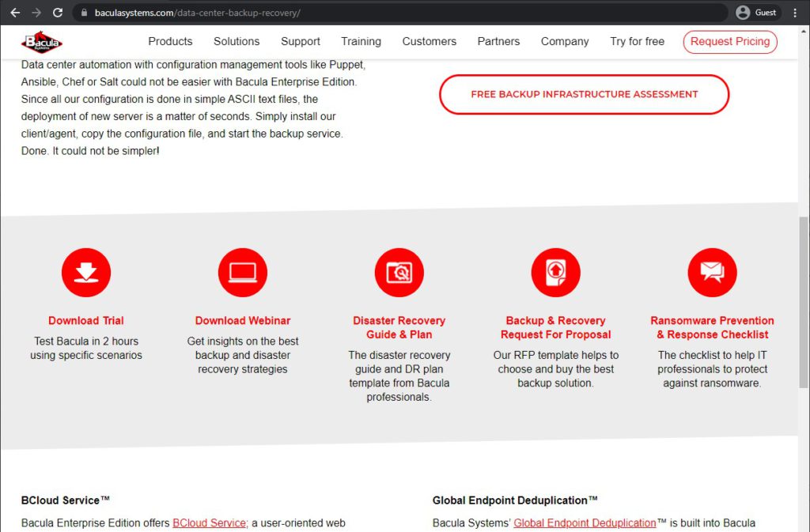Viewport: 810px width, 532px height.
Task: Click the Request Pricing button
Action: pyautogui.click(x=730, y=42)
